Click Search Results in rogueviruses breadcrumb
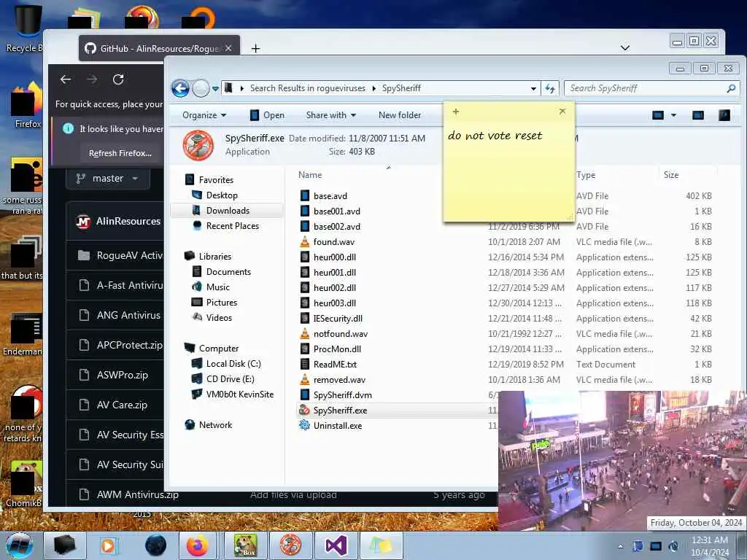The height and width of the screenshot is (560, 747). pos(307,88)
